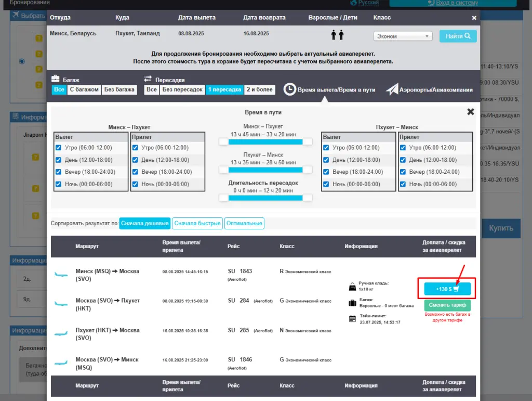
Task: Click airplane icon for Минск–Москва flight row
Action: [x=61, y=274]
